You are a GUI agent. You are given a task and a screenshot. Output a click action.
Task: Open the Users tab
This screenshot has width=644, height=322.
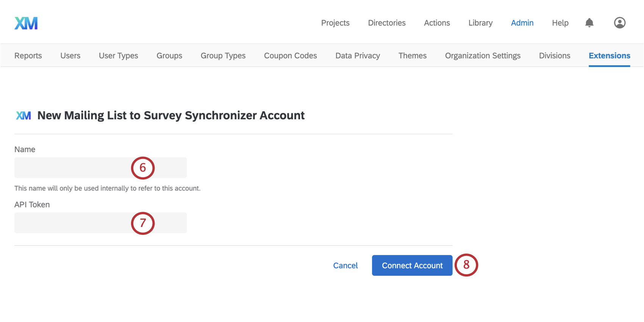click(70, 56)
